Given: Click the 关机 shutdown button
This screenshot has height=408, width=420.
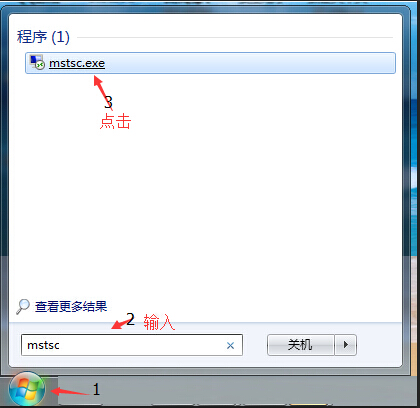Looking at the screenshot, I should (300, 345).
